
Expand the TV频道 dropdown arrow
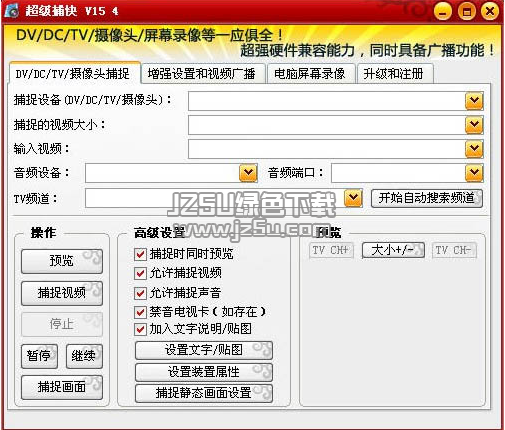coord(353,198)
